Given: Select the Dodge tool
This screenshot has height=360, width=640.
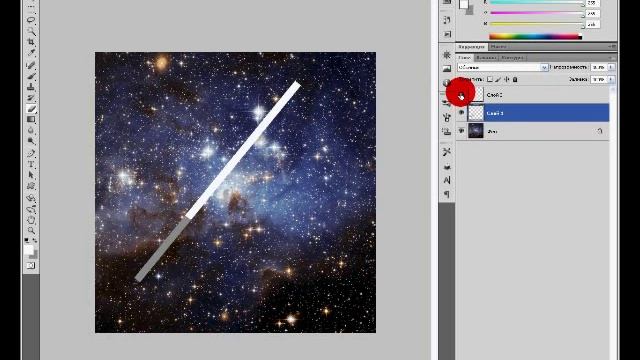Looking at the screenshot, I should point(31,141).
